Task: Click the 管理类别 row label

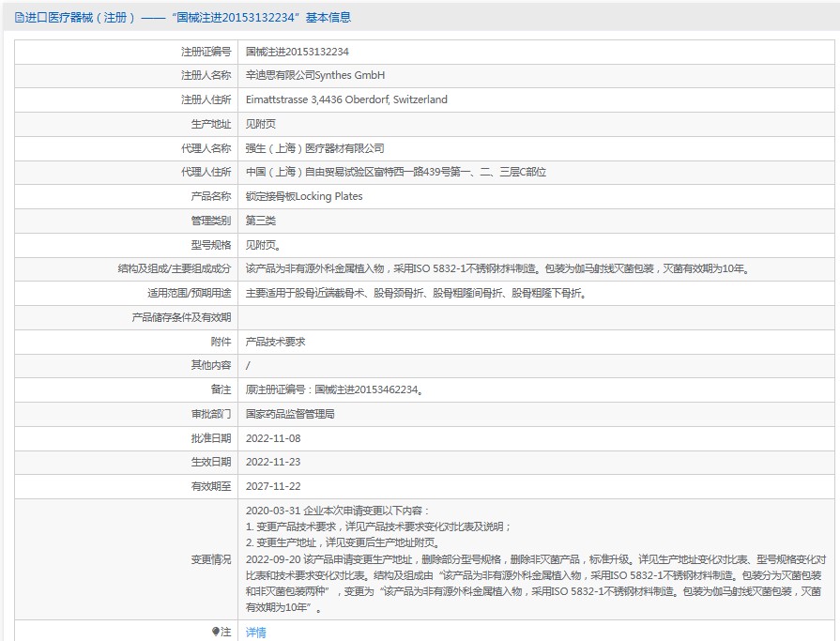Action: point(211,221)
